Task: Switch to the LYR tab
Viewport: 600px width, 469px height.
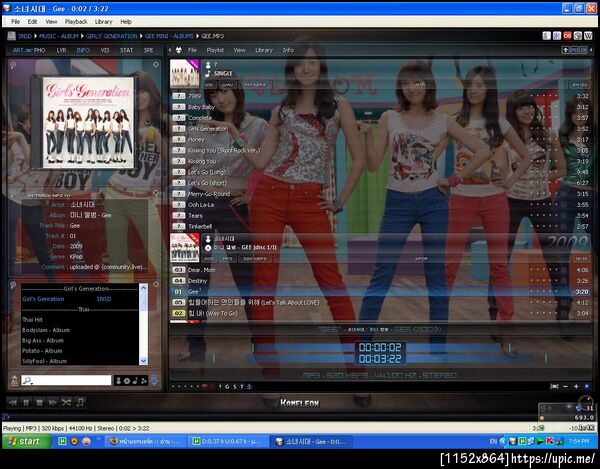Action: pyautogui.click(x=61, y=50)
